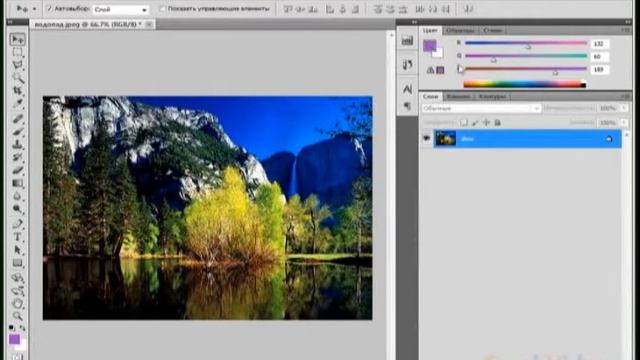Open the layer opacity slider arrow

(624, 108)
